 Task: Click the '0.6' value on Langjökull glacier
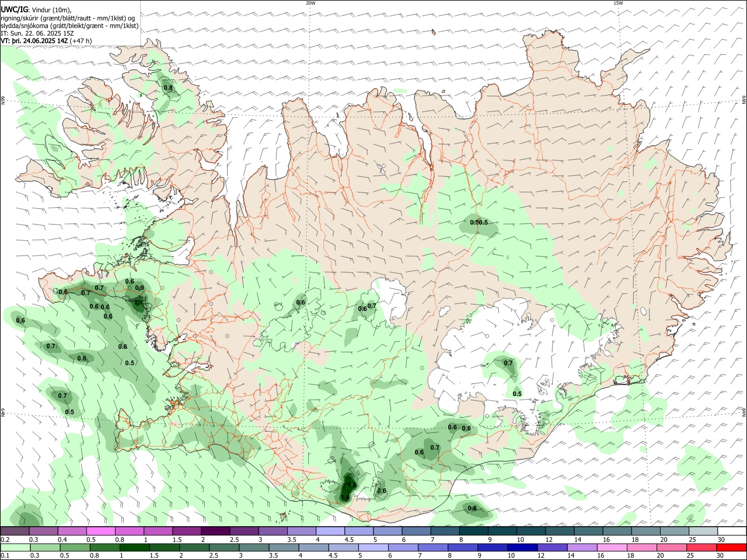point(301,302)
